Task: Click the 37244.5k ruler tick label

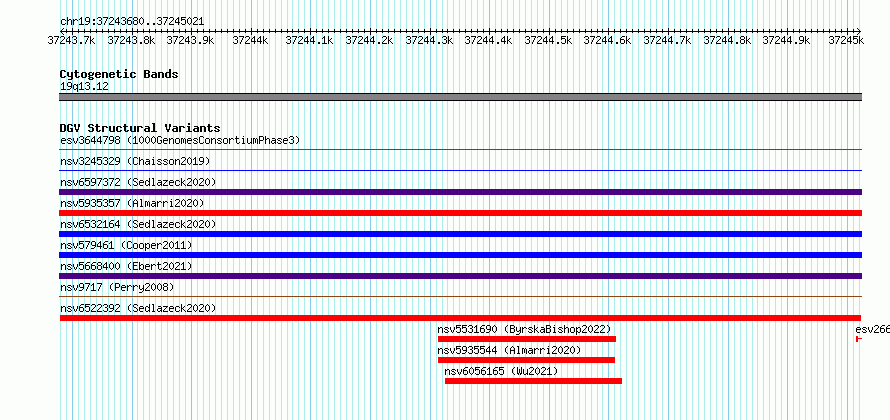Action: (x=548, y=40)
